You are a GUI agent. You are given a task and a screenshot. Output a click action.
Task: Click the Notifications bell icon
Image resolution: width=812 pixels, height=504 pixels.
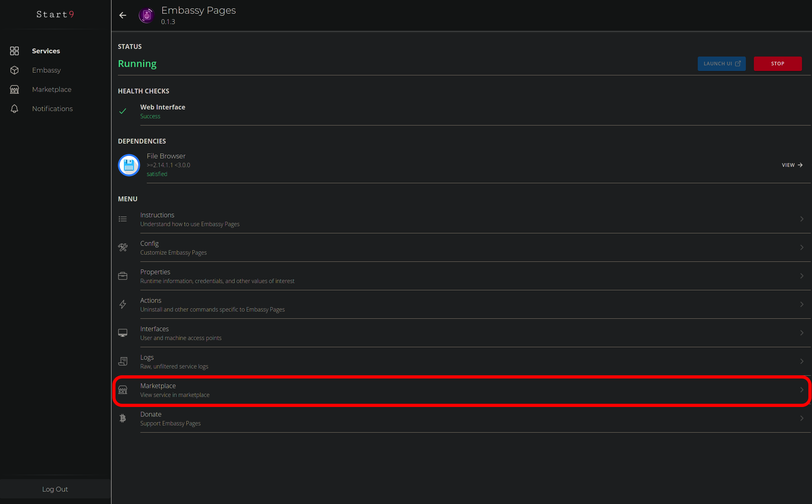pos(14,109)
